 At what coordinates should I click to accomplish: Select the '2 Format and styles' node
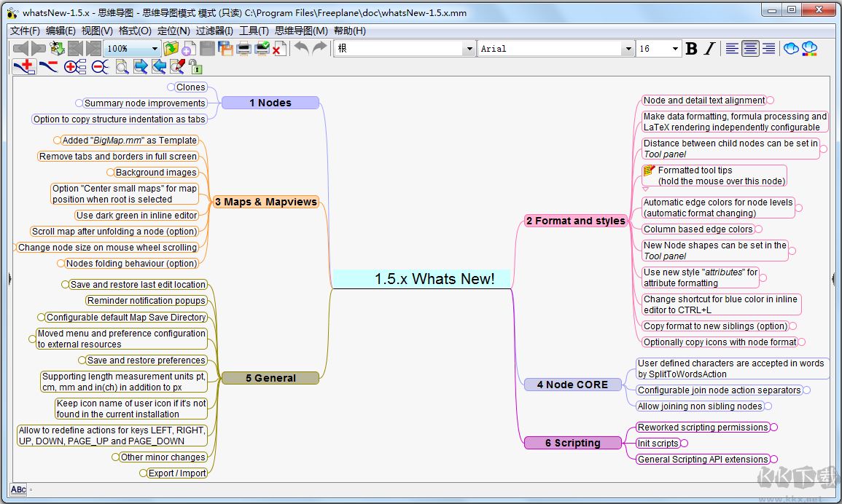tap(575, 221)
